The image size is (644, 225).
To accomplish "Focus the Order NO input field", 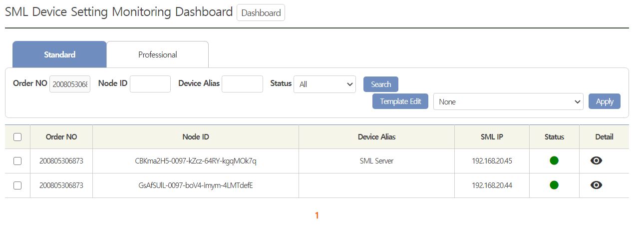I will [70, 84].
